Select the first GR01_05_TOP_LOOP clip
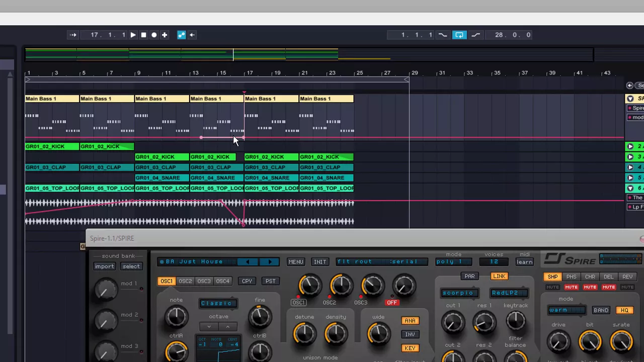Screen dimensions: 644x362 pyautogui.click(x=52, y=188)
